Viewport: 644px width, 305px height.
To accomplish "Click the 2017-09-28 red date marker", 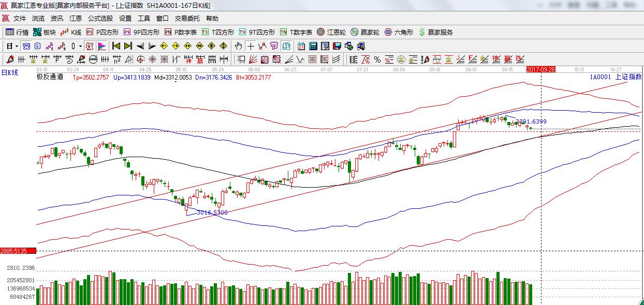I will tap(540, 69).
